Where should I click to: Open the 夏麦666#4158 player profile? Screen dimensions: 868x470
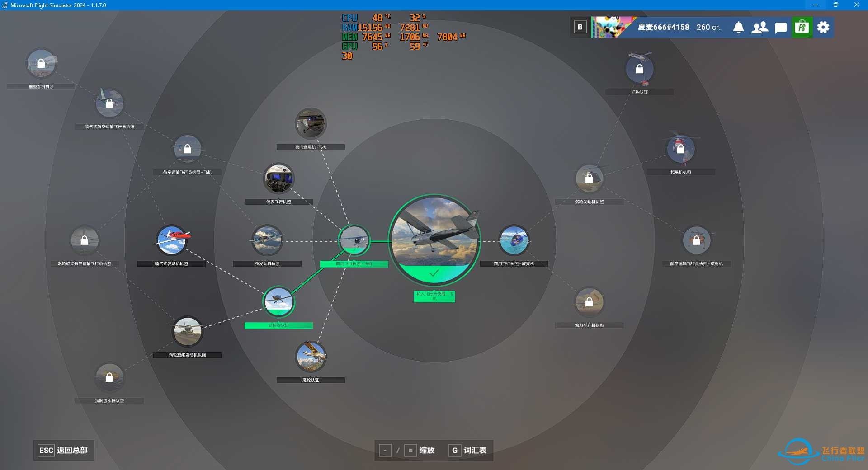point(663,27)
